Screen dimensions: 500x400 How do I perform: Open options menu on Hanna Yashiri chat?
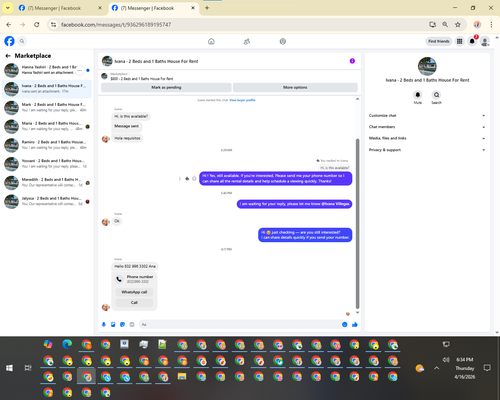pyautogui.click(x=79, y=70)
